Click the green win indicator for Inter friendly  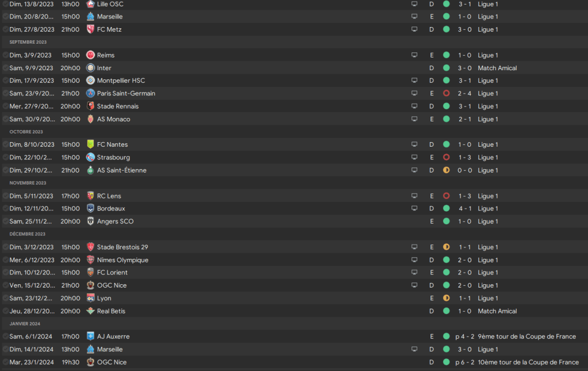(446, 68)
